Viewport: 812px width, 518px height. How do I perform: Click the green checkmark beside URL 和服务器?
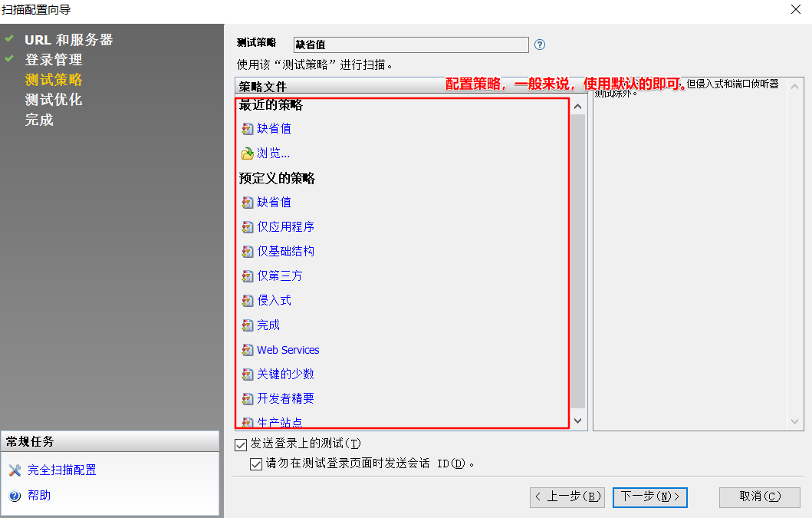pyautogui.click(x=9, y=38)
